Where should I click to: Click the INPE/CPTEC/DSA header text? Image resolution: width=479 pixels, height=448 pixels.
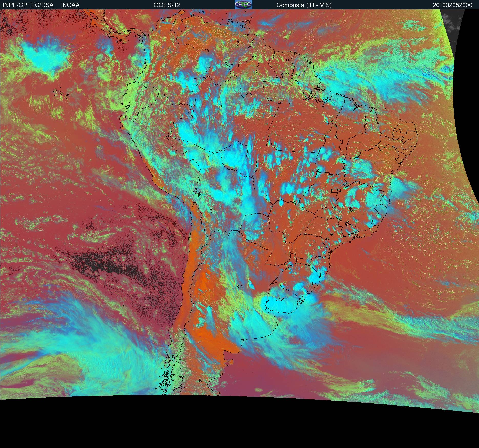coord(28,5)
